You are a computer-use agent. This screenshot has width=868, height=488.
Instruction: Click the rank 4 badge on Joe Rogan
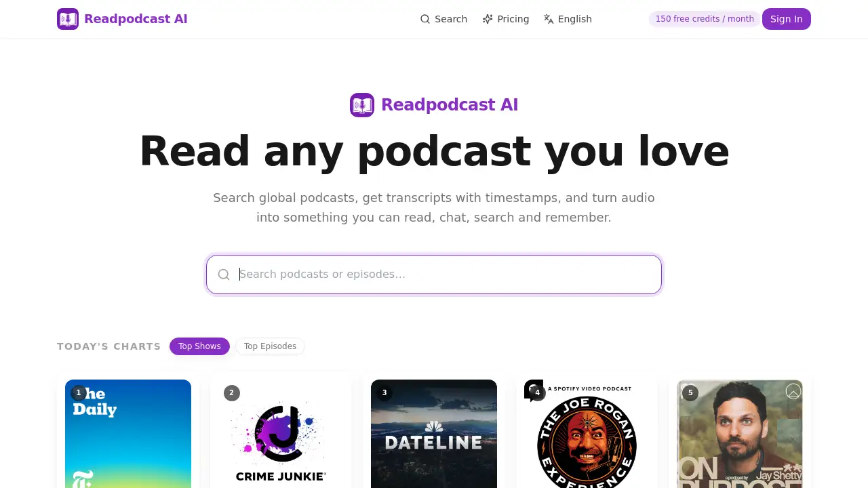tap(538, 393)
